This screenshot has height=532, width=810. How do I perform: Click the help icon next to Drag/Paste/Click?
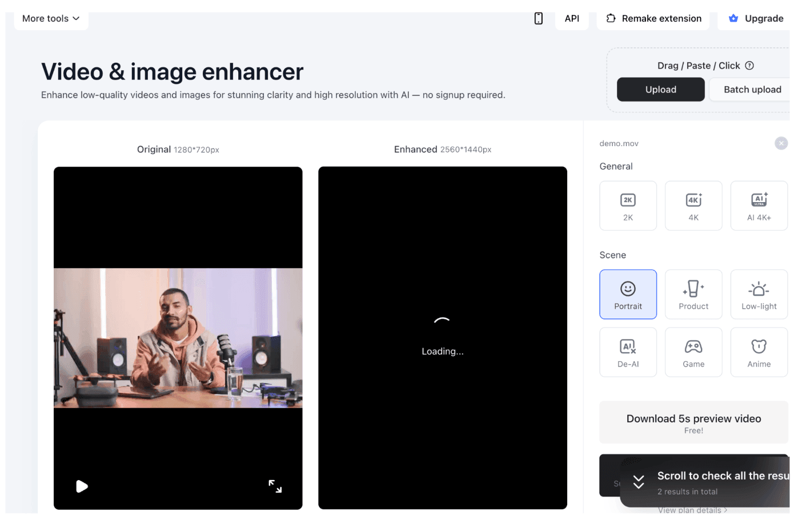tap(749, 65)
